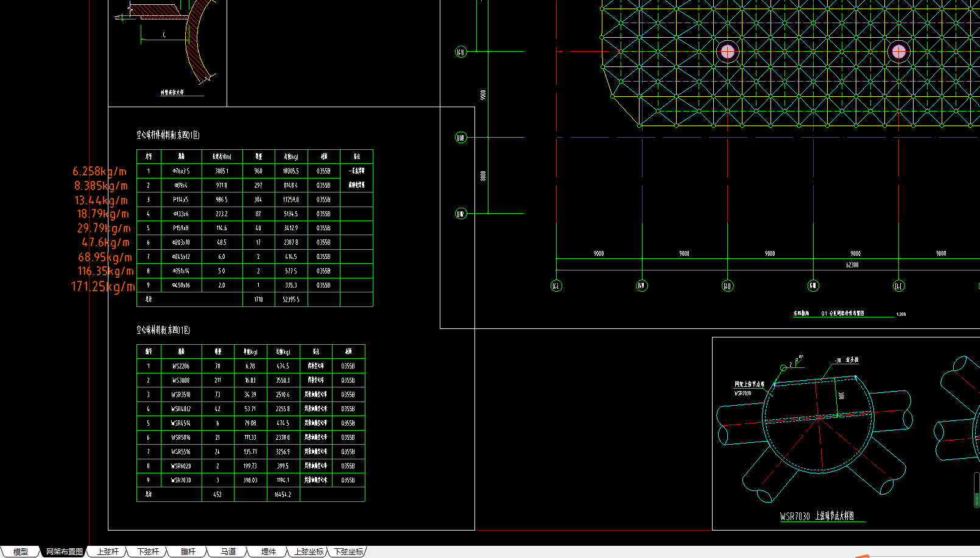Click the 18805.5 weight cell
Screen dimensions: 980x558
[291, 171]
